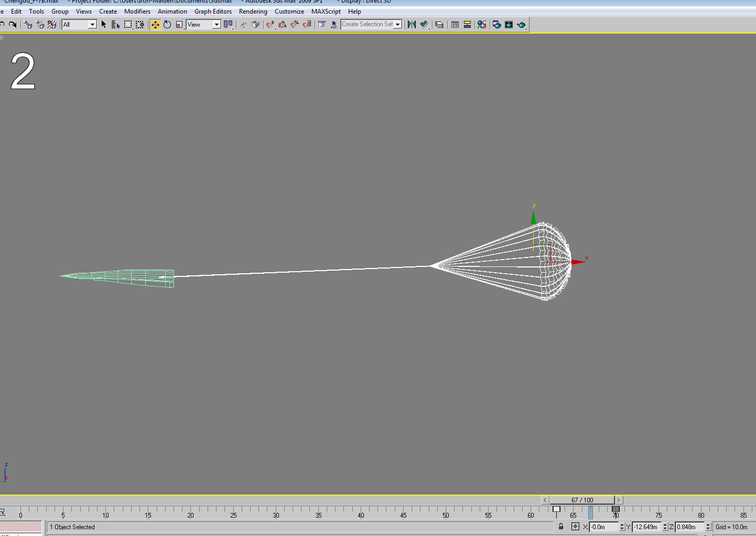
Task: Click the Use Pivot Point Center icon
Action: tap(228, 25)
